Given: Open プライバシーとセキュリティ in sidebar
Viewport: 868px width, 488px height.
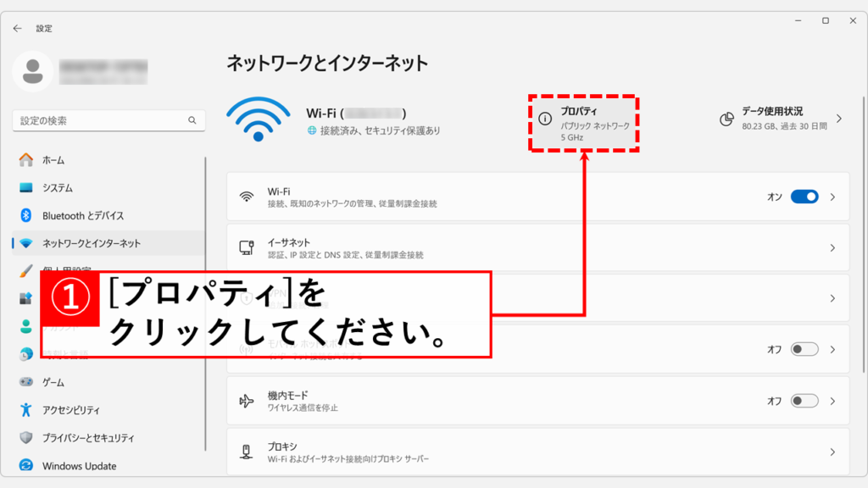Looking at the screenshot, I should click(x=88, y=438).
